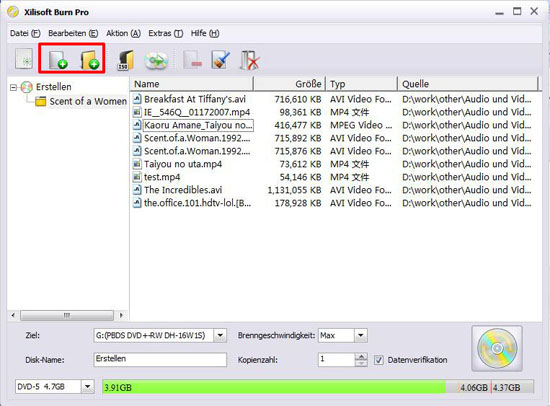This screenshot has height=406, width=550.
Task: Open the Ziel drive dropdown
Action: click(x=220, y=335)
